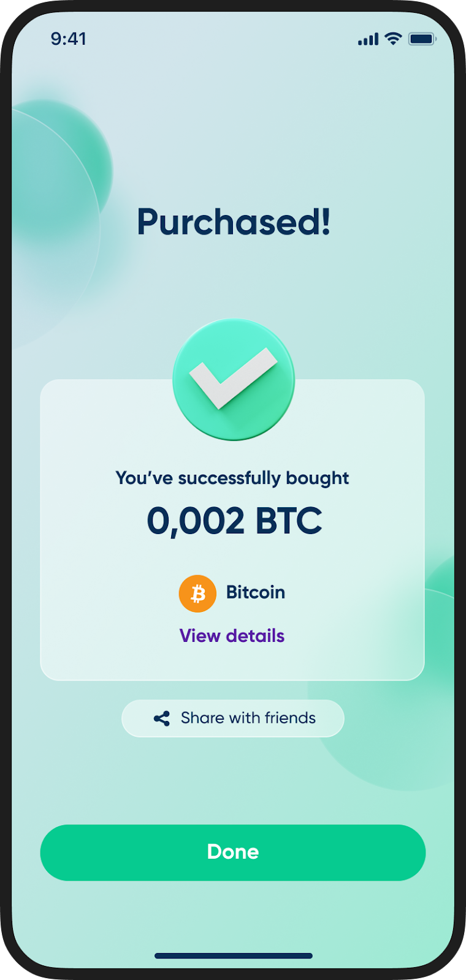Open the View details link

click(232, 636)
